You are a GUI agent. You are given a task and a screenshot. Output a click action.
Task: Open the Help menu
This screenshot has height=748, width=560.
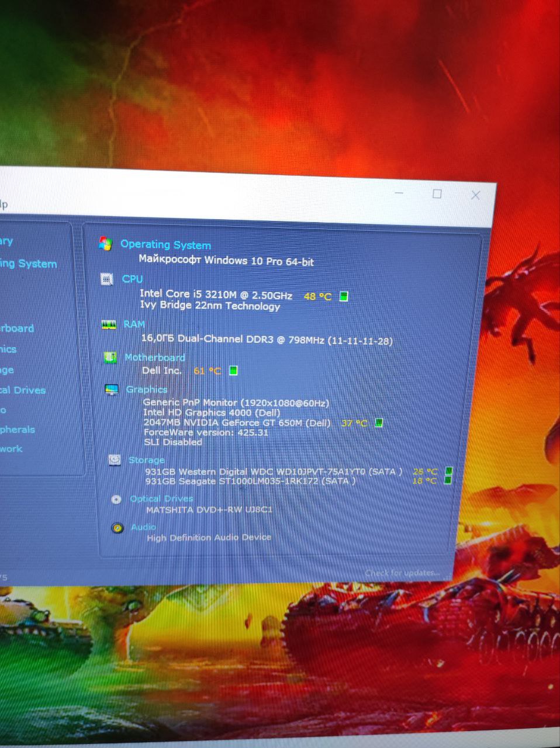point(4,205)
